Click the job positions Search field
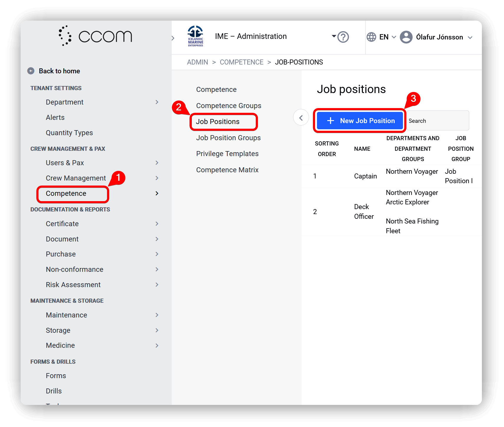504x427 pixels. (438, 121)
